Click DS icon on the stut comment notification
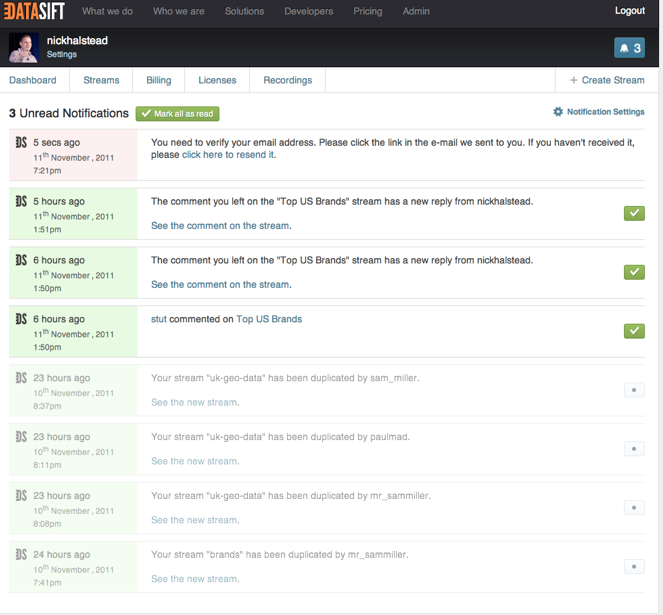 point(21,319)
